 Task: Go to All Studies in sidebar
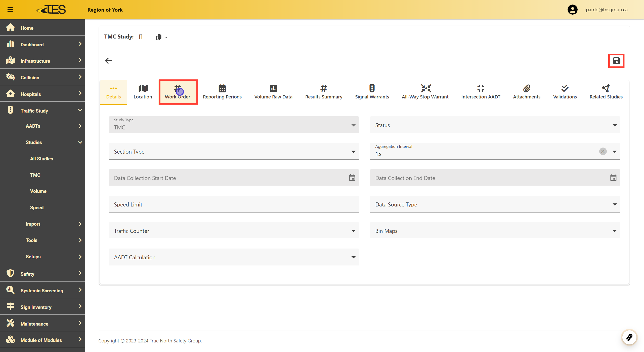(41, 159)
